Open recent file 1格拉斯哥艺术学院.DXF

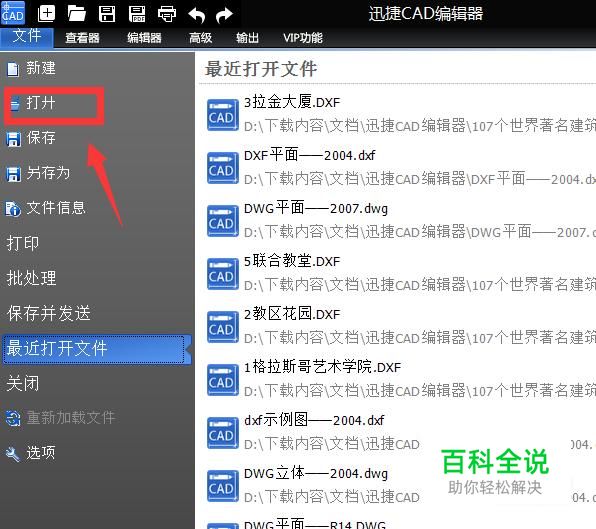tap(322, 367)
